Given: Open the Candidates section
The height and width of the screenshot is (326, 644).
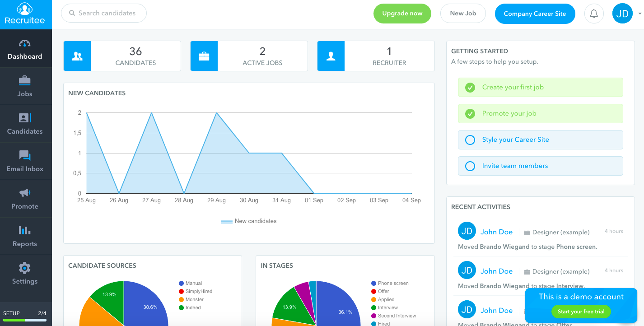Looking at the screenshot, I should tap(26, 124).
